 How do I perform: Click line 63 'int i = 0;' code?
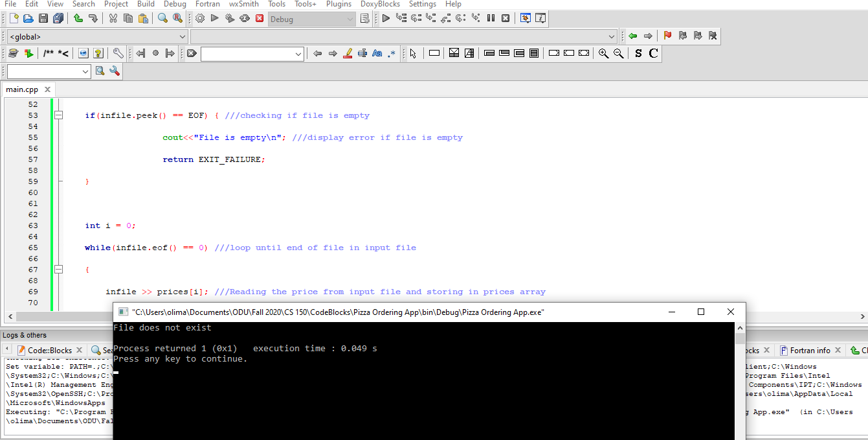point(110,226)
